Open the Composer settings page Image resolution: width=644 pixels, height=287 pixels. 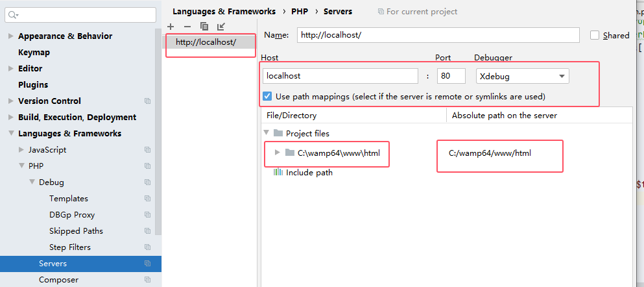[x=58, y=280]
